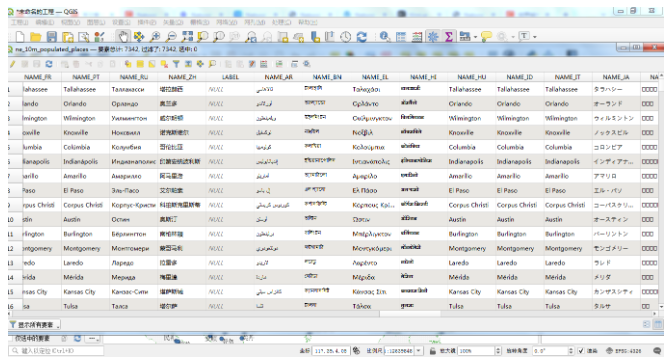The height and width of the screenshot is (363, 669).
Task: Click the magnifier percentage spinner arrows
Action: 498,351
